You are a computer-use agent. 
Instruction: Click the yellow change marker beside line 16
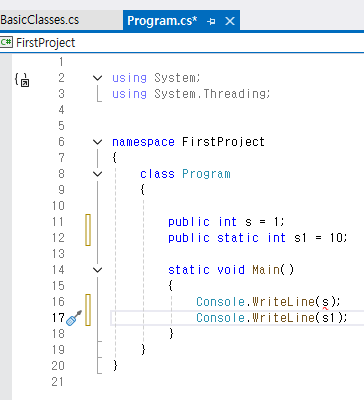coord(88,302)
